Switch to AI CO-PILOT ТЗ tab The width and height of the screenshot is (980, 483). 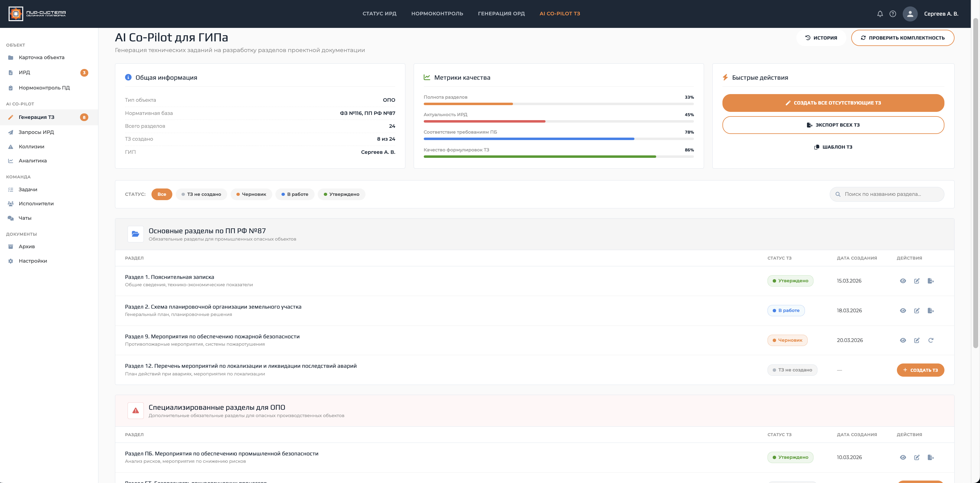[560, 14]
